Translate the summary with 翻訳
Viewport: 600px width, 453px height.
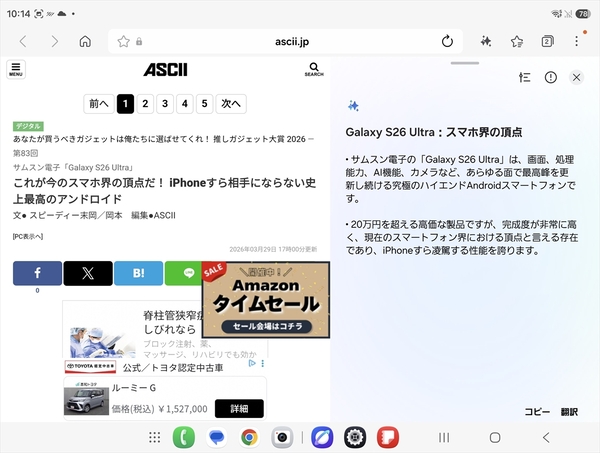point(569,412)
